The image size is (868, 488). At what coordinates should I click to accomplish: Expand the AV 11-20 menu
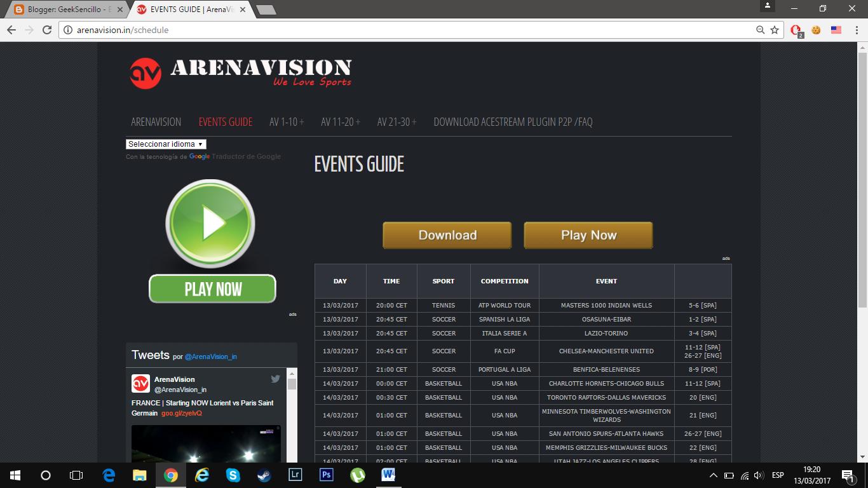(x=341, y=122)
